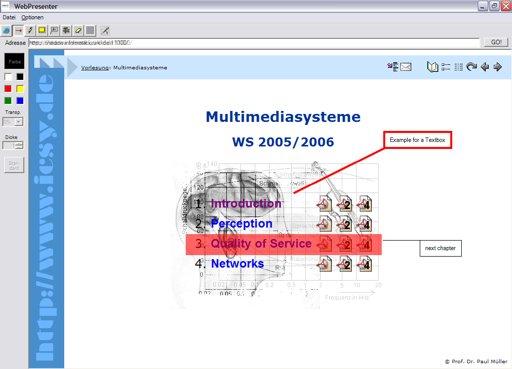Click the Dicke thickness stepper

(13, 145)
